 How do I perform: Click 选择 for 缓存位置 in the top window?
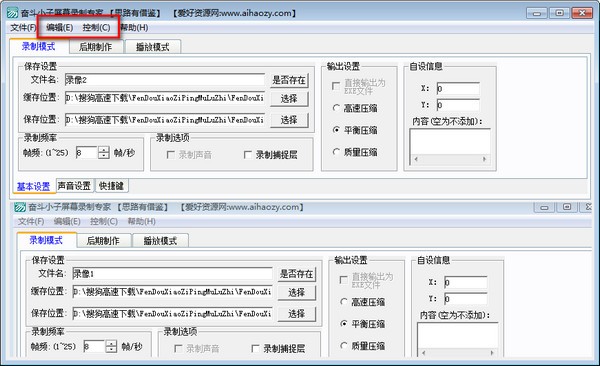pos(289,98)
